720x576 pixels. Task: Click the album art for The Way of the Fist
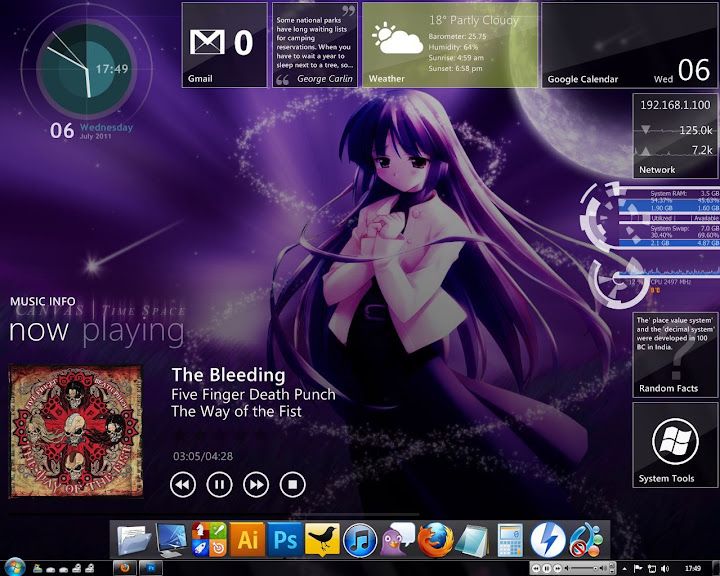tap(76, 431)
